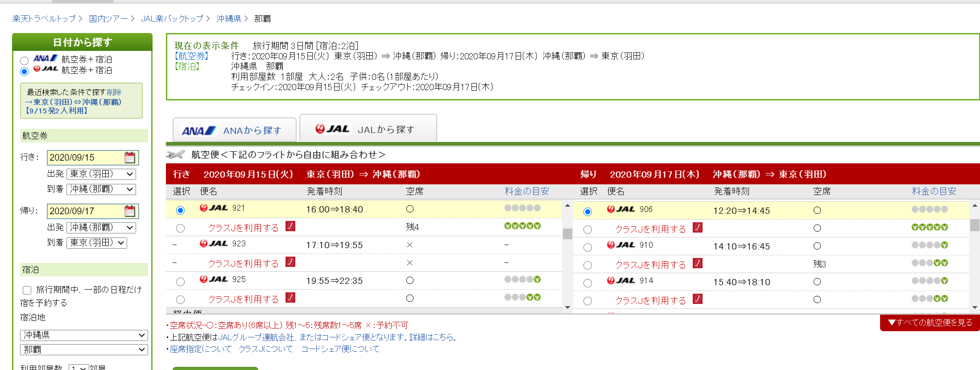Open the 利用部屋数 room count dropdown
This screenshot has height=370, width=980.
(79, 367)
